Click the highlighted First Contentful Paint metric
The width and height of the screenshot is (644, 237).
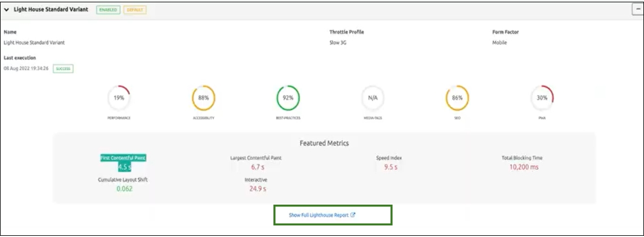coord(124,158)
